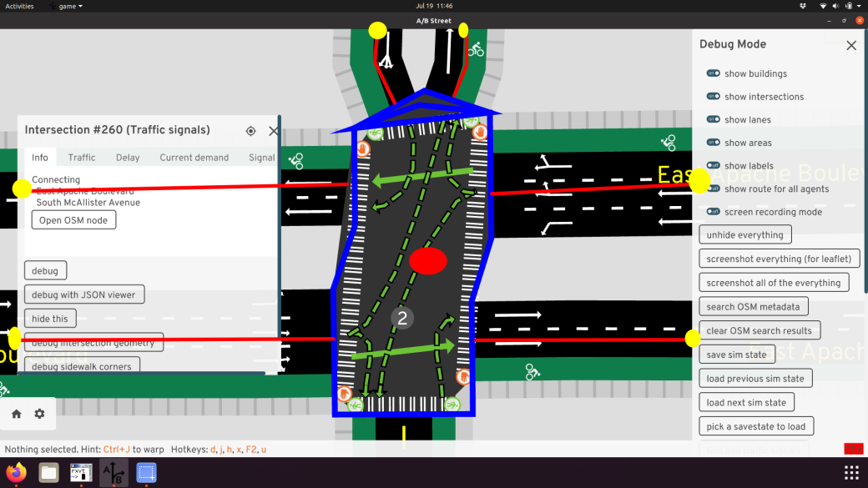Open the Files manager in the dock
This screenshot has width=868, height=488.
click(x=48, y=473)
